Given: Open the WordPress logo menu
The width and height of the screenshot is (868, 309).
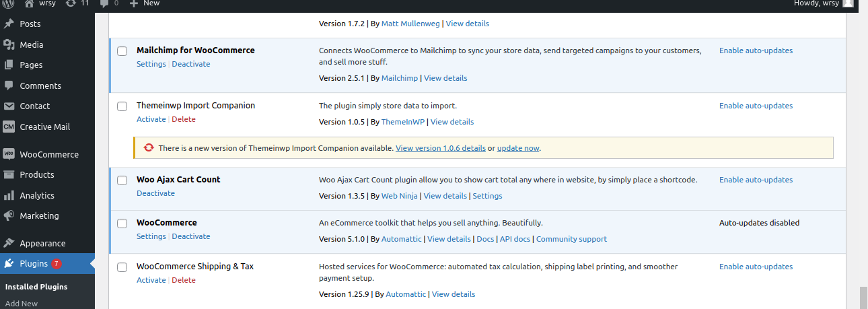Looking at the screenshot, I should pos(9,3).
